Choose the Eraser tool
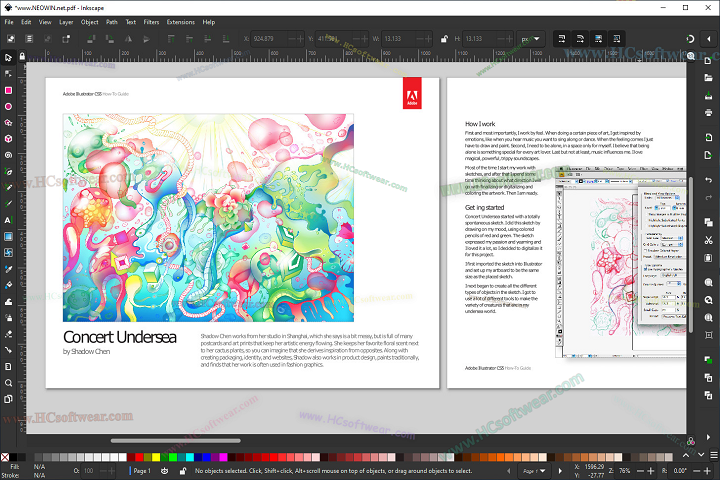Screen dimensions: 720x480 [8, 334]
